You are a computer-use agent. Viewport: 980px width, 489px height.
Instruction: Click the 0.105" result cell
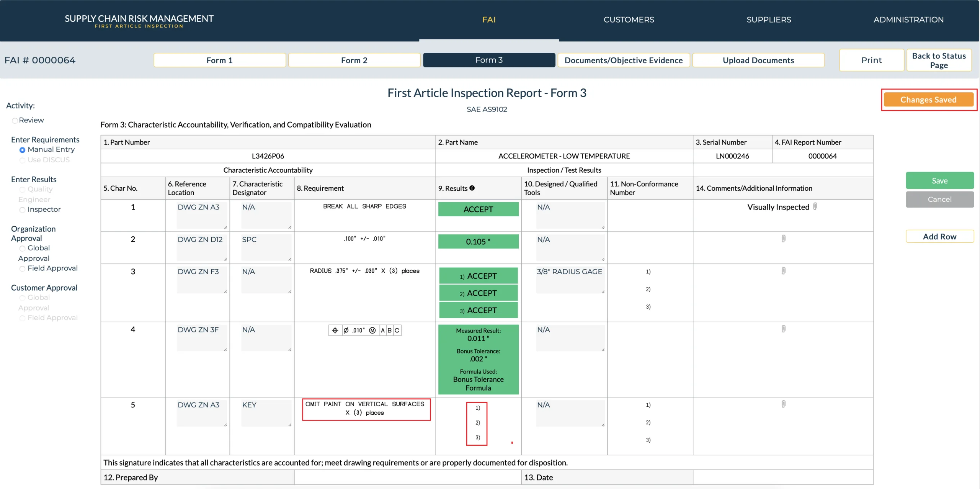click(x=478, y=241)
